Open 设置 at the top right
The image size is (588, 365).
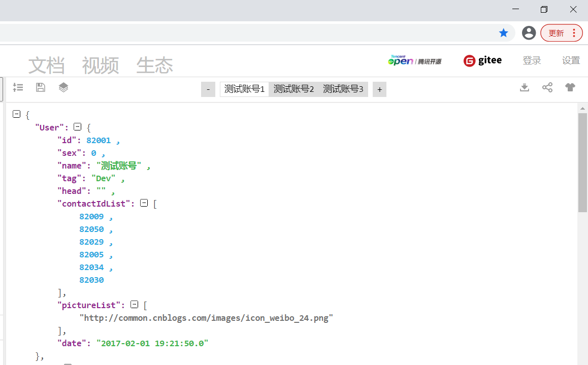[571, 60]
